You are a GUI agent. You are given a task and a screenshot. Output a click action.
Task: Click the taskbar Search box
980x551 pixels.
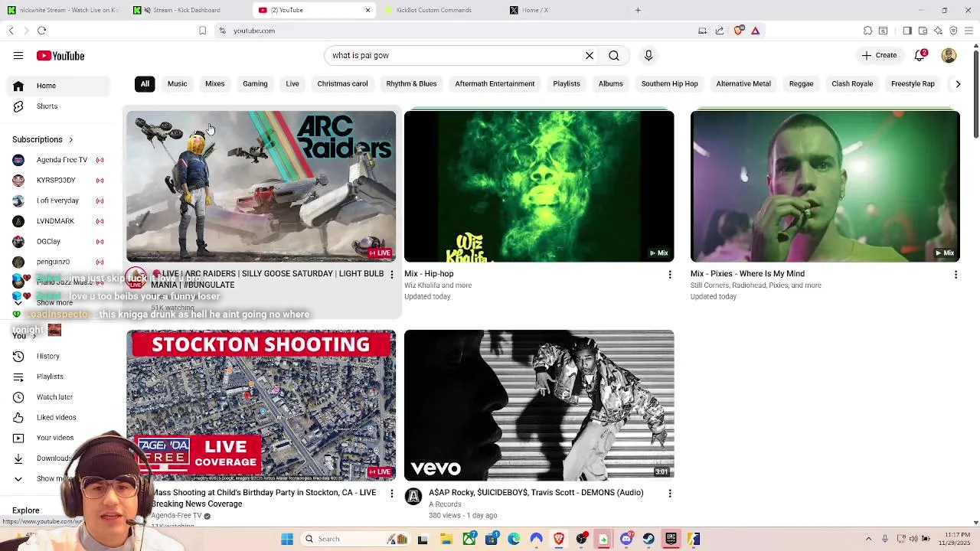coord(343,539)
